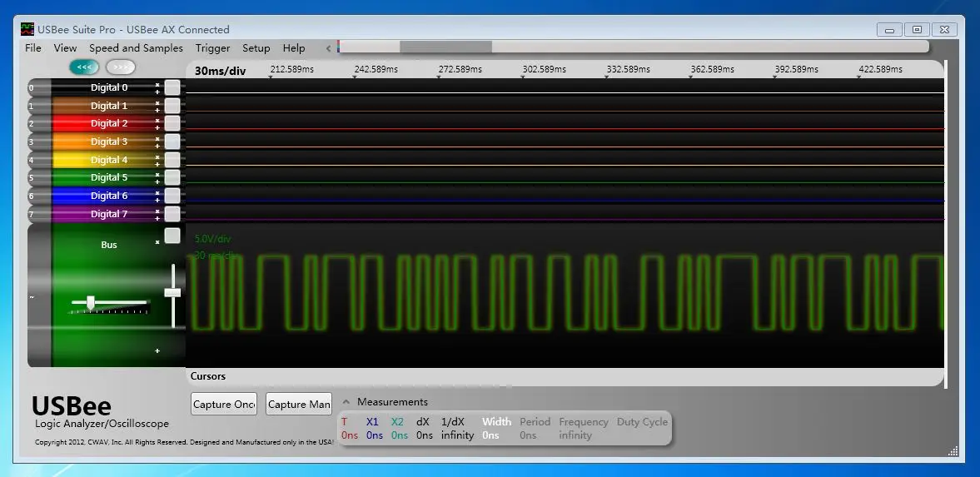The image size is (980, 477).
Task: Open the Speed and Samples menu
Action: pyautogui.click(x=137, y=48)
